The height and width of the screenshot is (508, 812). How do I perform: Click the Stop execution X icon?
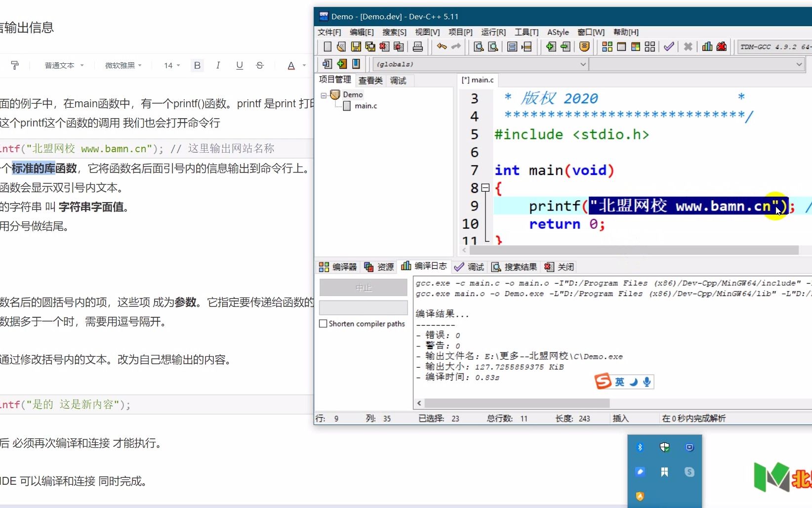[688, 46]
